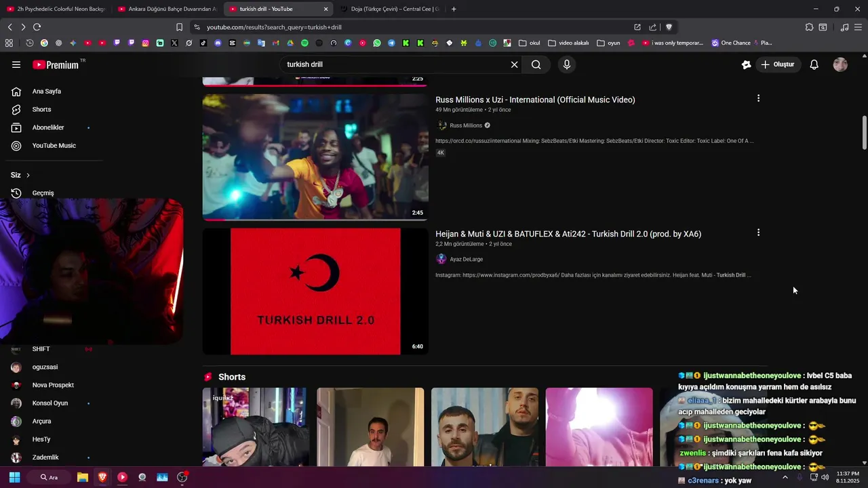The image size is (868, 488).
Task: Open the oyun bookmarks folder
Action: click(608, 43)
